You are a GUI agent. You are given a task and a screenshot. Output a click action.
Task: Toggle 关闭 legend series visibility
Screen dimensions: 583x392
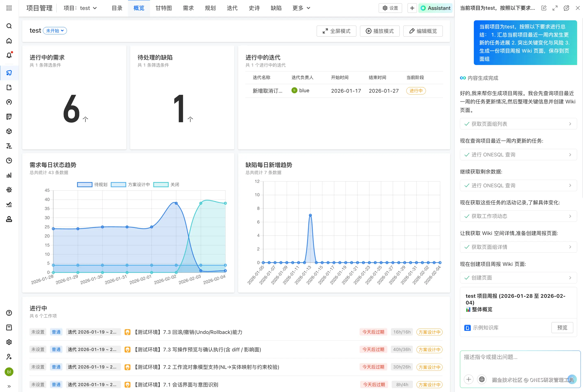pyautogui.click(x=166, y=184)
